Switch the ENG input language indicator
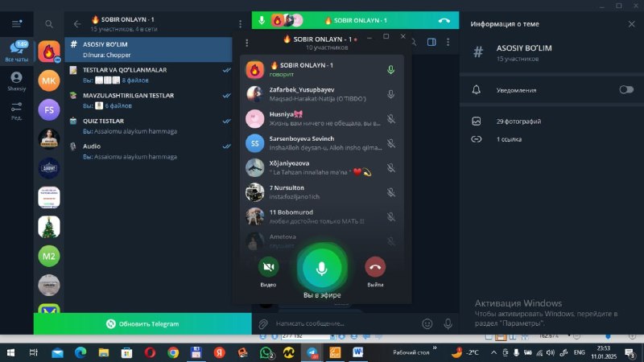This screenshot has height=362, width=644. 579,352
